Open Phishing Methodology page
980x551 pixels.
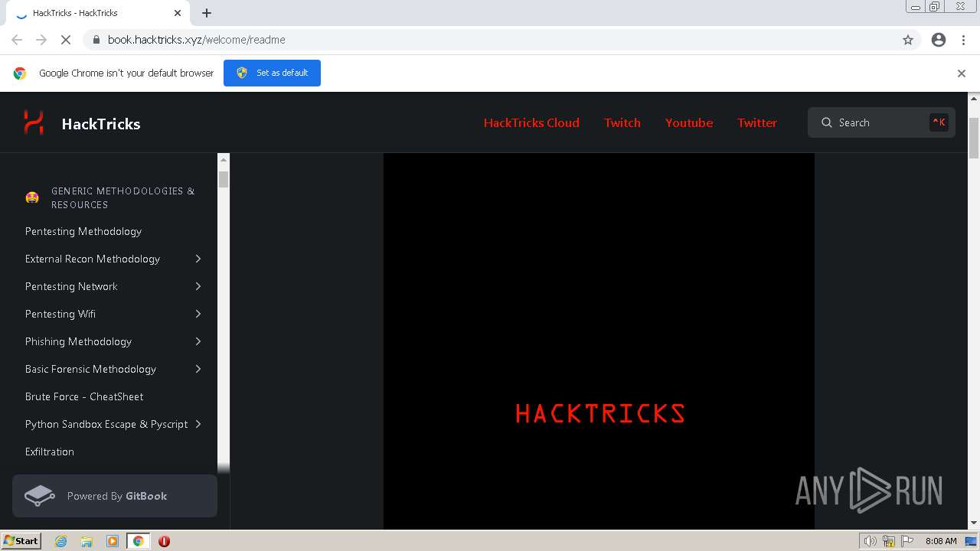point(78,341)
